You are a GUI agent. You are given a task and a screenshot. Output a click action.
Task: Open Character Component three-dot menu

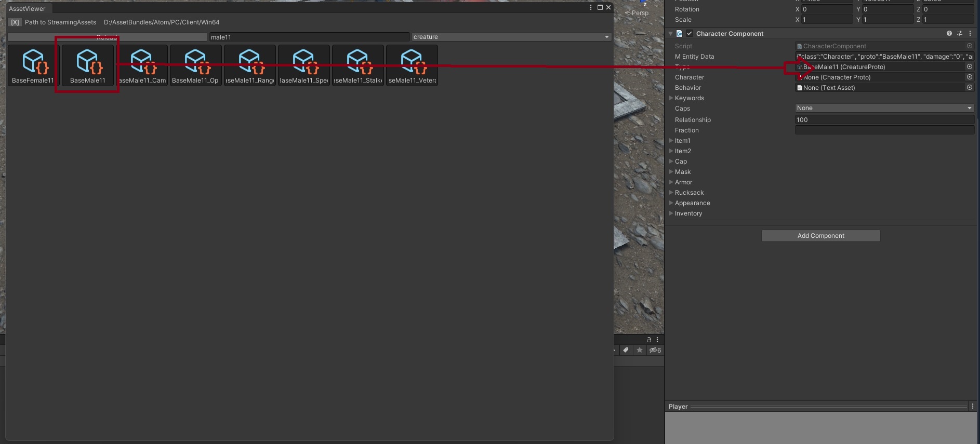(x=970, y=33)
